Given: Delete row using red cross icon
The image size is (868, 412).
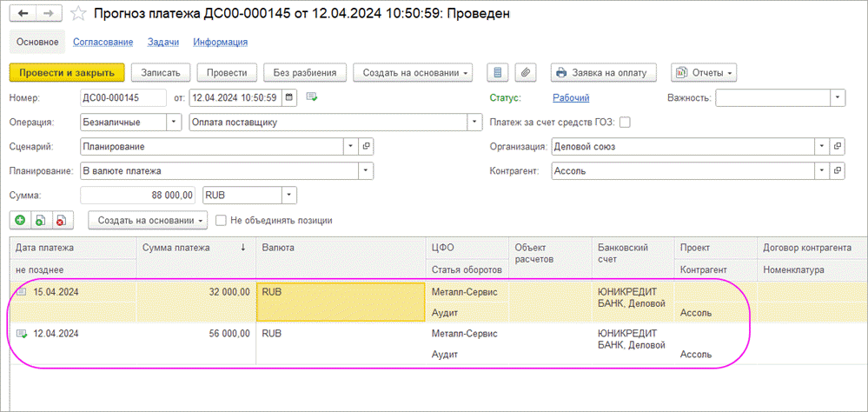Looking at the screenshot, I should pos(60,221).
